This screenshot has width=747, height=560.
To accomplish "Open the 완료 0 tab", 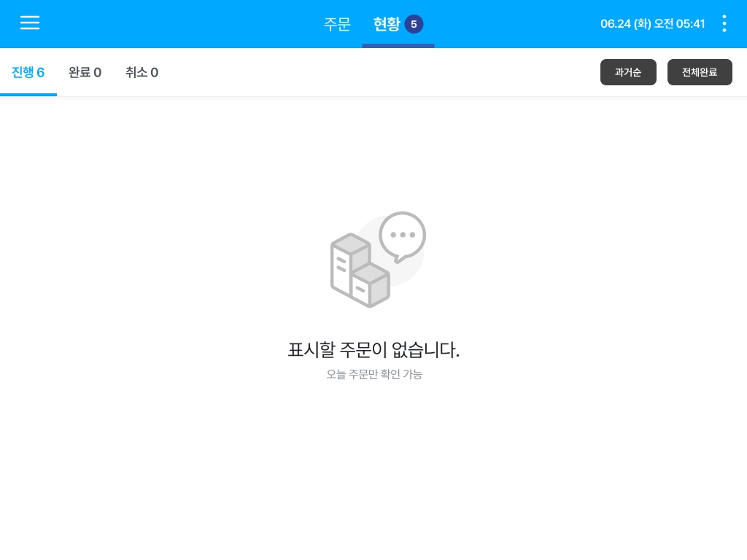I will 85,72.
